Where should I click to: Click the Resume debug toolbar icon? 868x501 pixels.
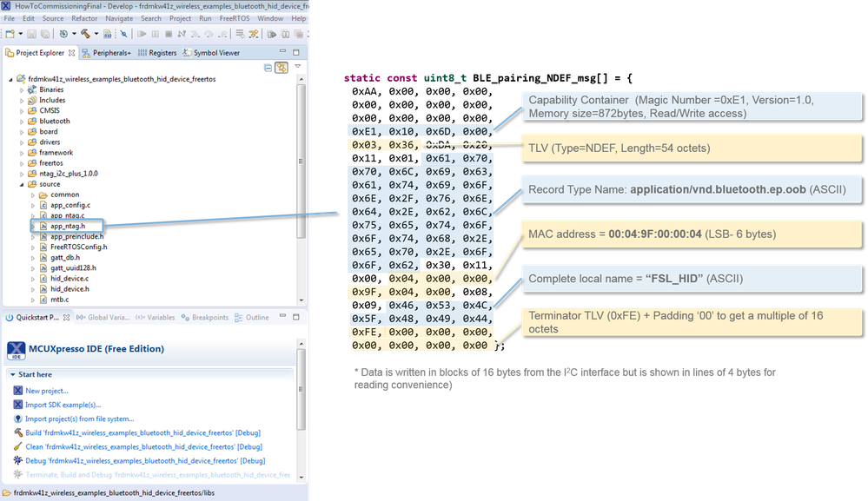pyautogui.click(x=142, y=34)
